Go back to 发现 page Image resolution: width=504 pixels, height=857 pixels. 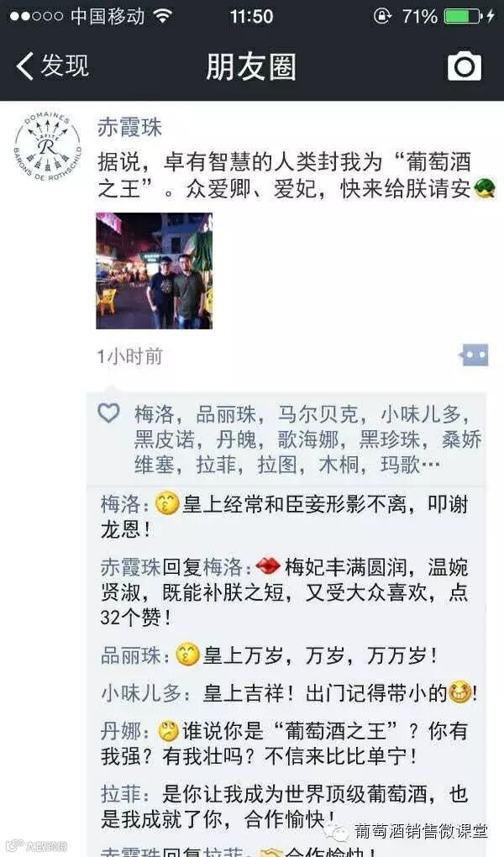click(x=52, y=66)
